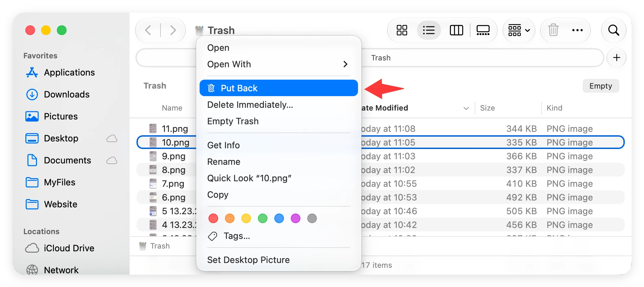This screenshot has width=644, height=287.
Task: Select the 9.png file row
Action: click(381, 156)
